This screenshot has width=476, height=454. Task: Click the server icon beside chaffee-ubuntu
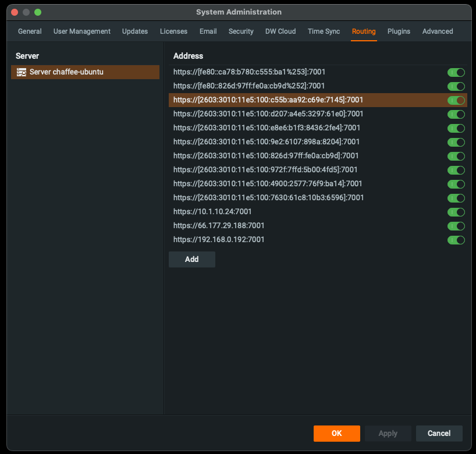click(x=22, y=72)
